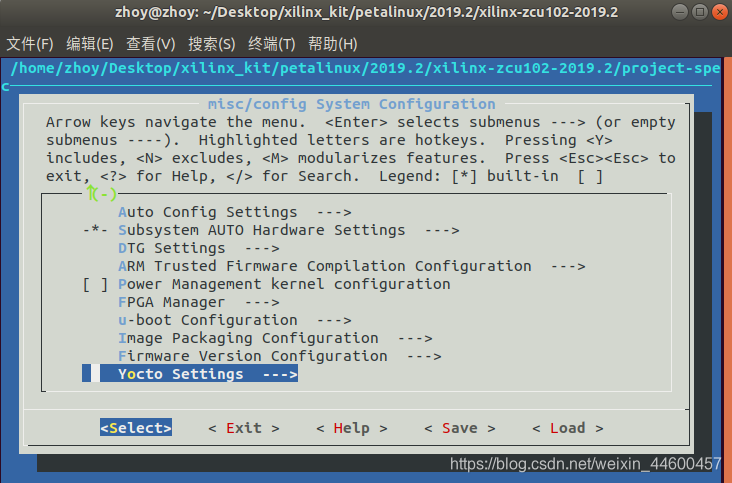The height and width of the screenshot is (483, 732).
Task: Open u-boot Configuration submenu
Action: tap(235, 320)
